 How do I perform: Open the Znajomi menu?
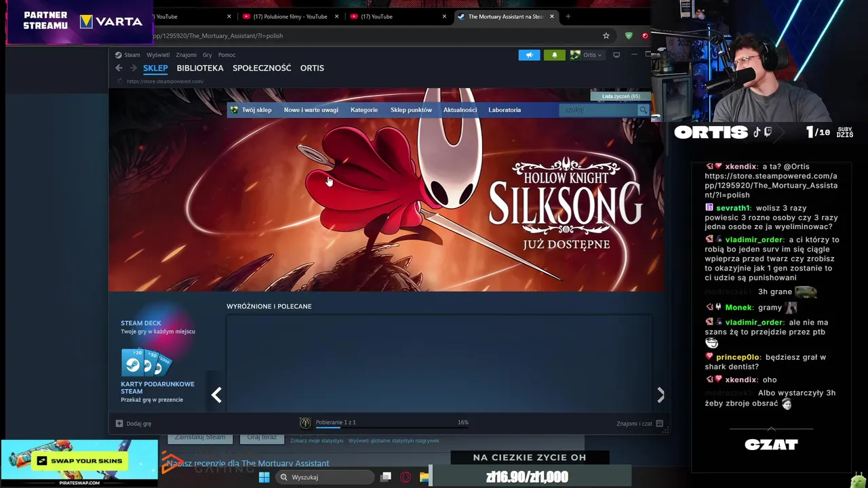click(186, 55)
